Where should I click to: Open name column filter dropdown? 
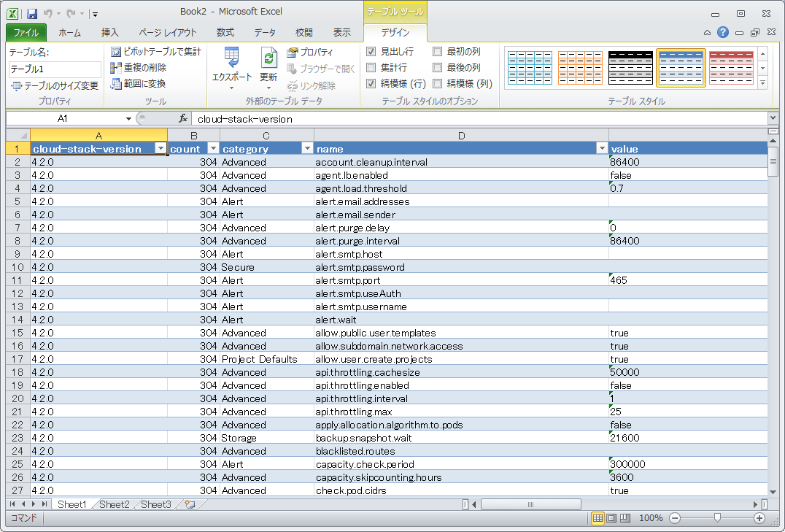602,148
